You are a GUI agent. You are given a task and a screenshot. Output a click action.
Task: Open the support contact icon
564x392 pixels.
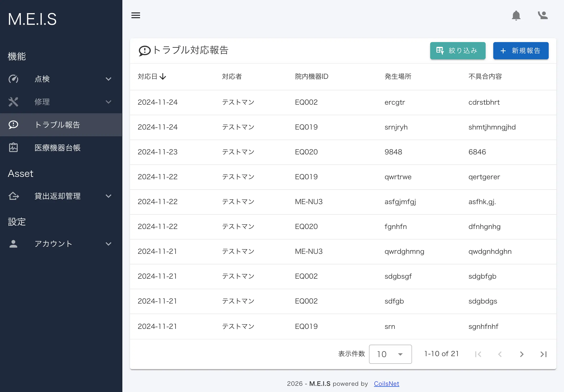click(x=543, y=15)
